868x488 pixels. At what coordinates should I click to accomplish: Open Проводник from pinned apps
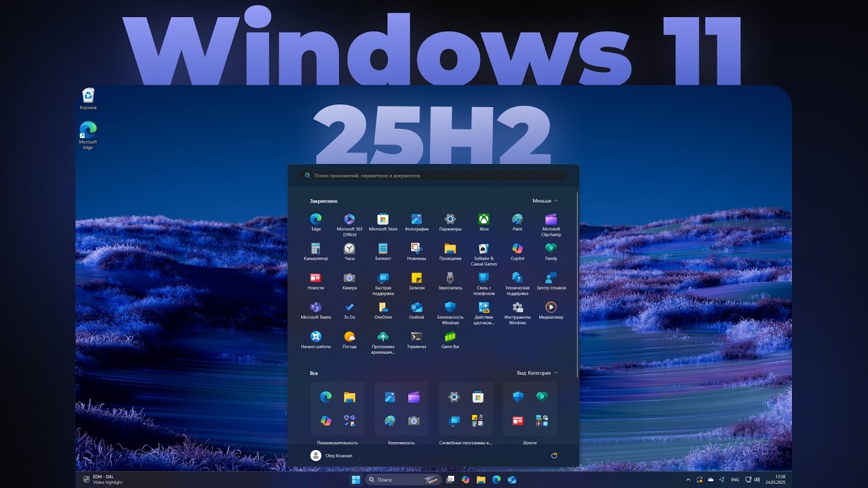coord(450,251)
